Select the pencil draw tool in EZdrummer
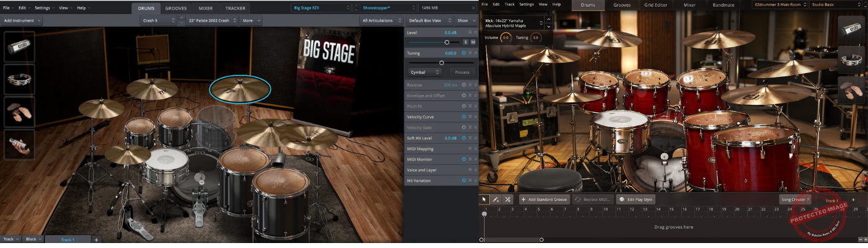This screenshot has height=248, width=868. point(496,200)
